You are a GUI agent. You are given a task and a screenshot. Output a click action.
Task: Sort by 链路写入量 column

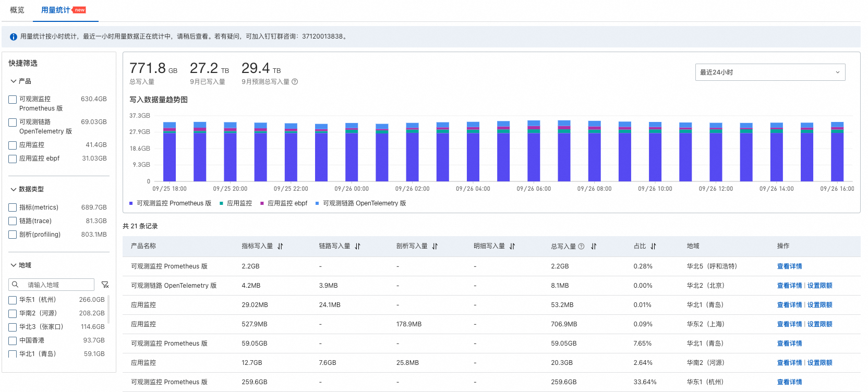pos(357,246)
